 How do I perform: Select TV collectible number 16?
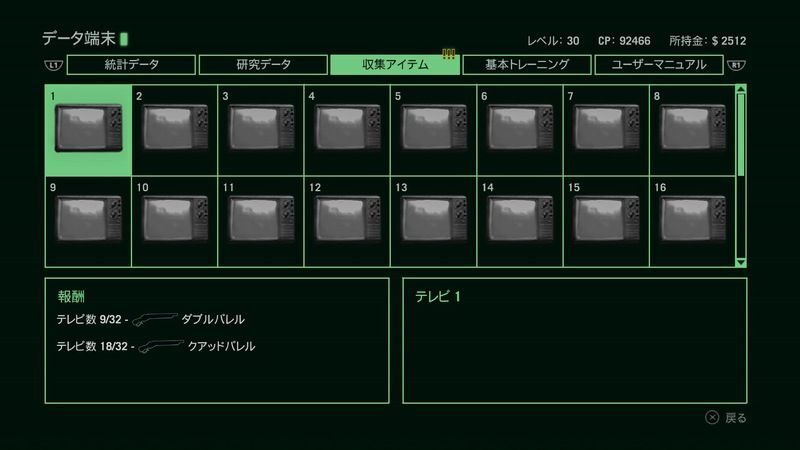coord(692,222)
